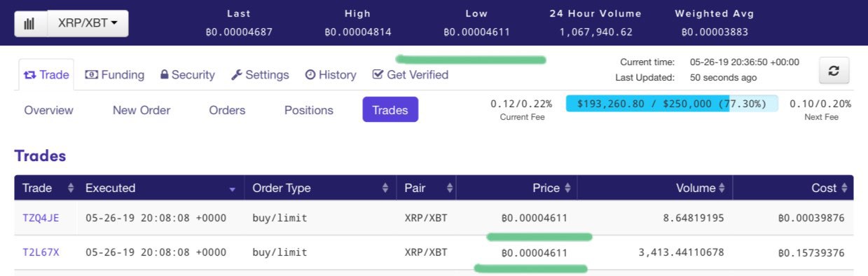Open the Trade tab
868x276 pixels.
pos(46,75)
